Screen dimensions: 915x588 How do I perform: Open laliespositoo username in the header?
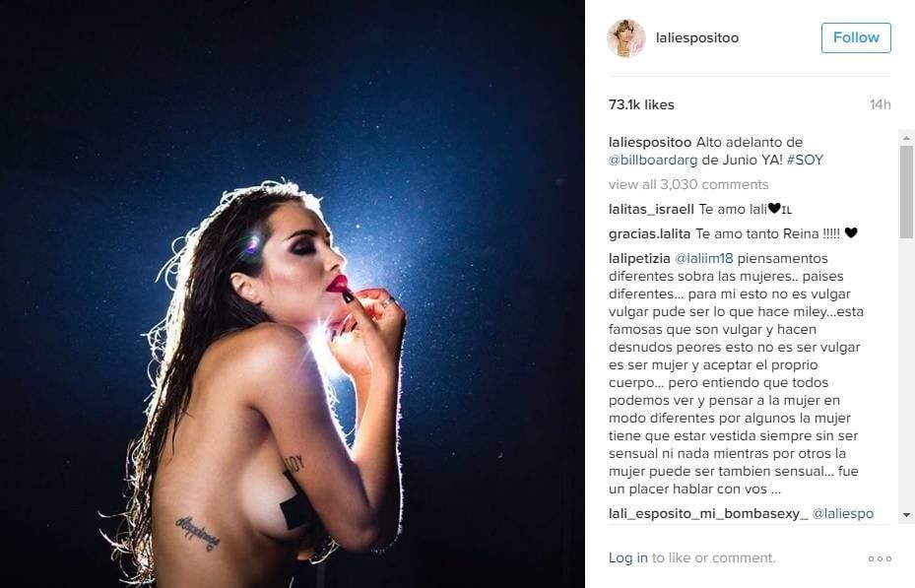click(x=697, y=37)
